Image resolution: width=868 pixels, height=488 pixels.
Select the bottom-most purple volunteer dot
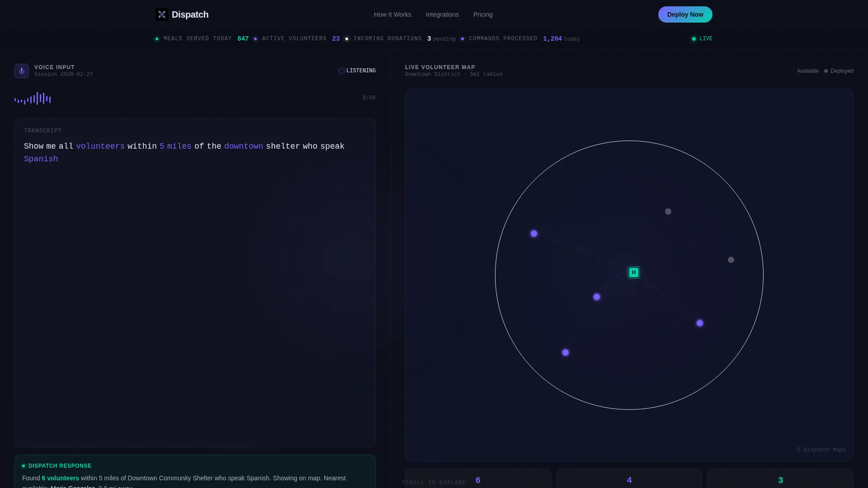tap(566, 352)
